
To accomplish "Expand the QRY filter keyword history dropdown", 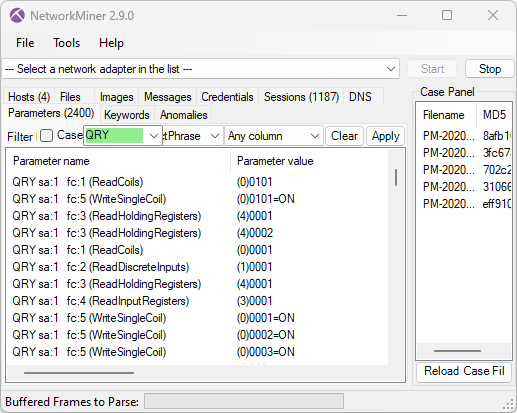I will (153, 136).
